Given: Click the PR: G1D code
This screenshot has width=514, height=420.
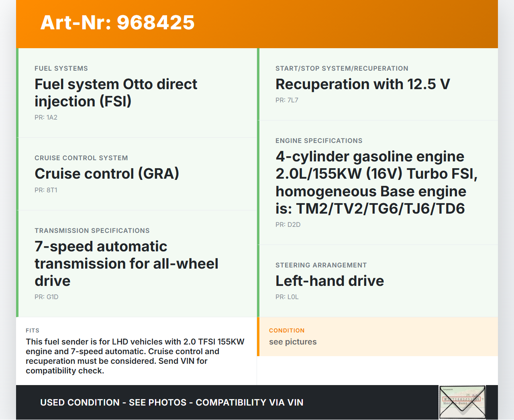Looking at the screenshot, I should (x=47, y=297).
